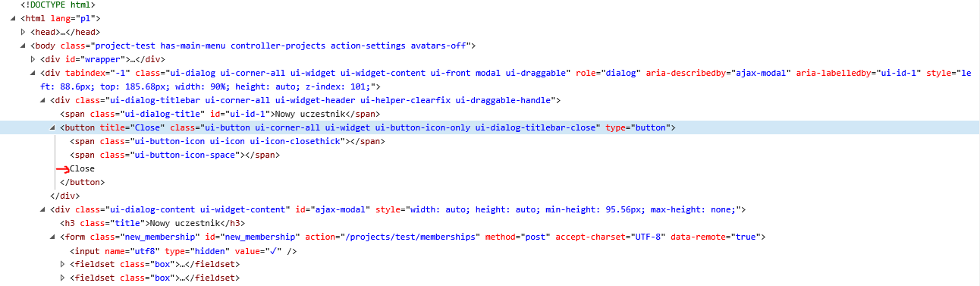Viewport: 980px width, 286px height.
Task: Select the h3 title Nowy uczestnik line
Action: (x=152, y=223)
